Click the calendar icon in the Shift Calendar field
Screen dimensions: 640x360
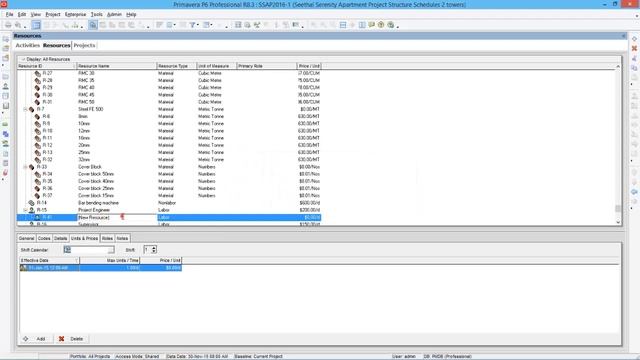(x=67, y=249)
